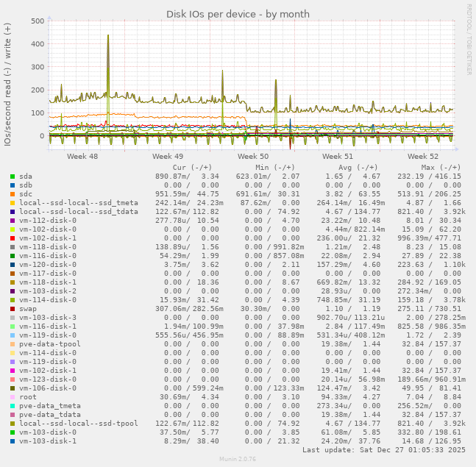Click the 200 y-axis value
Image resolution: width=476 pixels, height=467 pixels.
[x=38, y=90]
